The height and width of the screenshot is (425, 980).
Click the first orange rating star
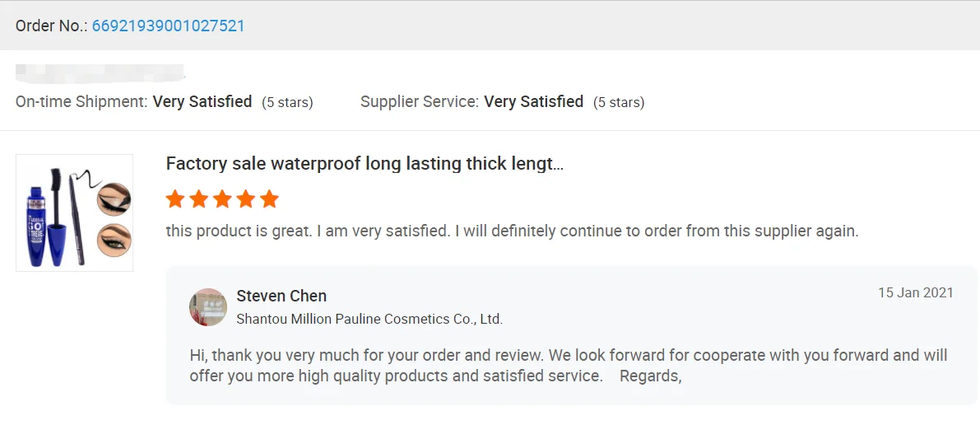tap(174, 199)
